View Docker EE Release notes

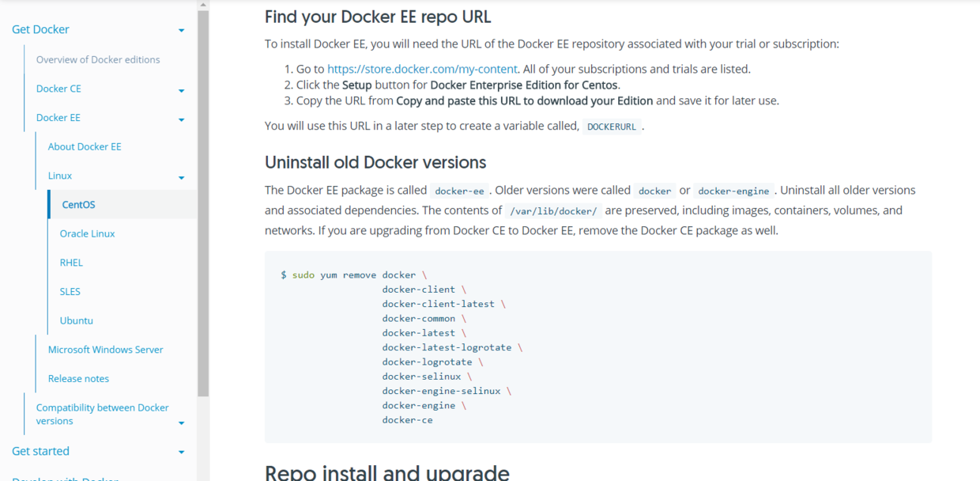78,378
